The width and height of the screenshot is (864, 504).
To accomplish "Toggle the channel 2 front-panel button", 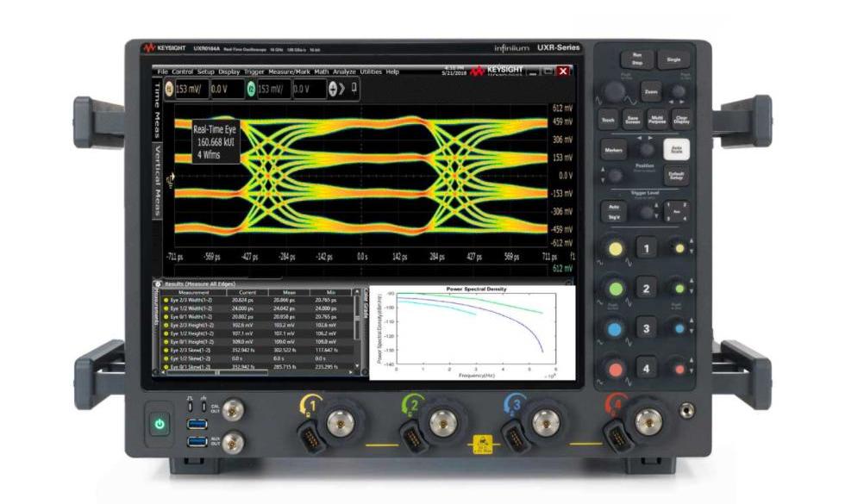I will coord(647,289).
